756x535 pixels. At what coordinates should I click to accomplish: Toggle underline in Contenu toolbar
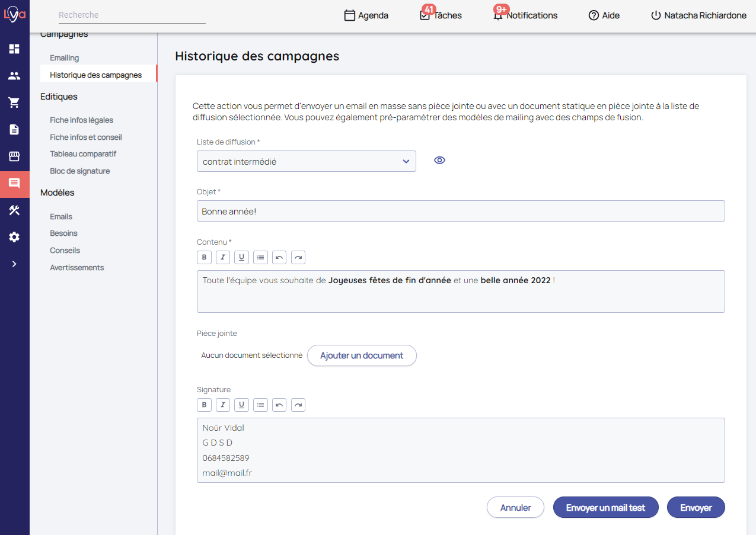(241, 257)
